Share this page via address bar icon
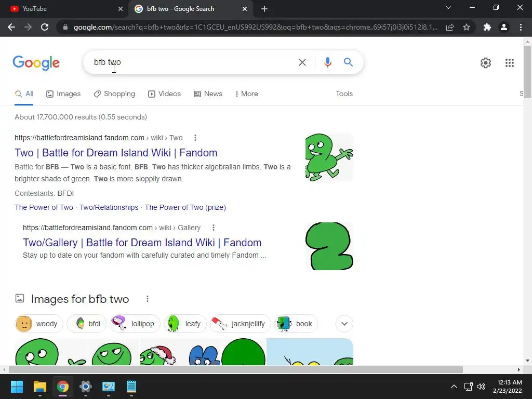This screenshot has width=532, height=399. [450, 27]
